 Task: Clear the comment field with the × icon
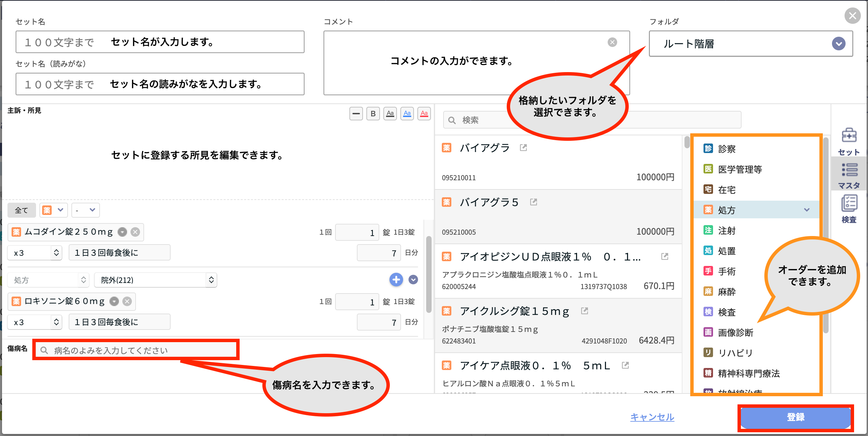click(x=613, y=42)
